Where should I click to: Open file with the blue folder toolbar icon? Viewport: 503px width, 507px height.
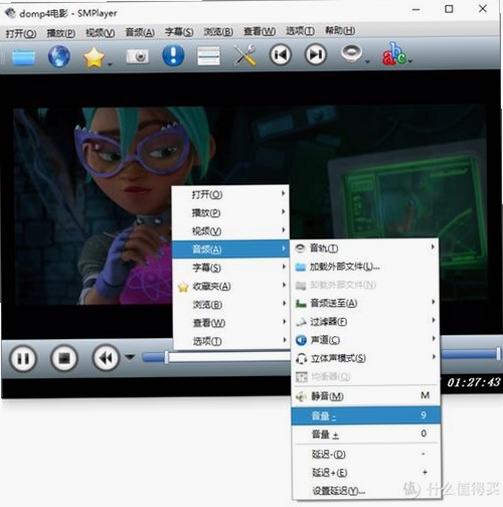(x=23, y=57)
